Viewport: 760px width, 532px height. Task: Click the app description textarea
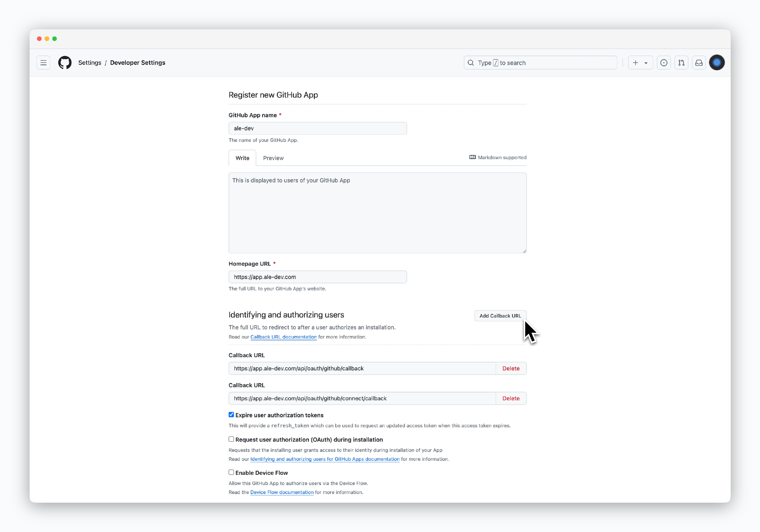click(x=377, y=213)
